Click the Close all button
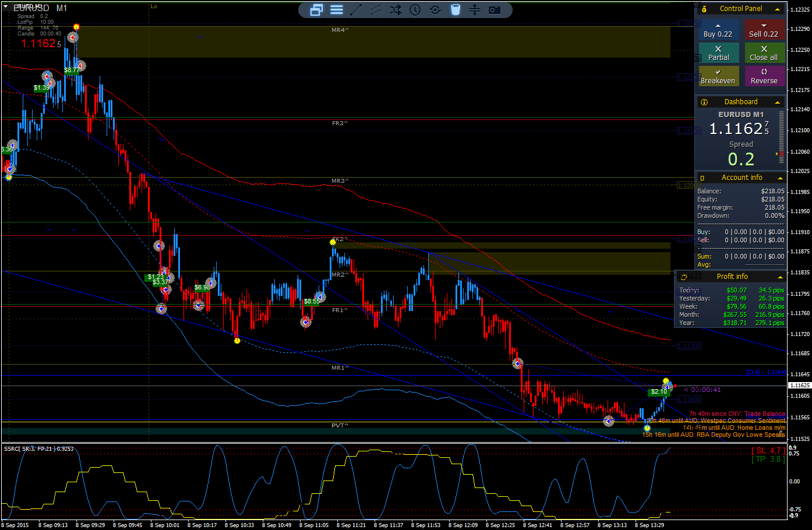The image size is (812, 530). pos(764,53)
